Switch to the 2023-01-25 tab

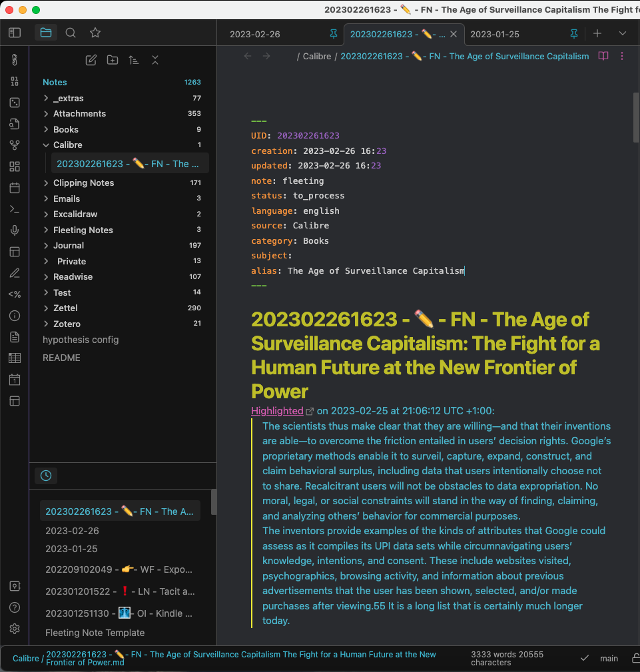tap(495, 34)
